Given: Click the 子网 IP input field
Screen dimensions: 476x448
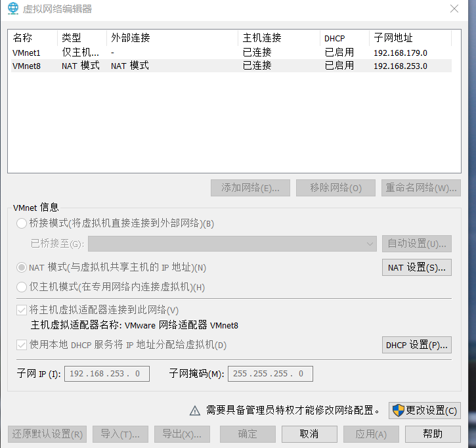Looking at the screenshot, I should [x=107, y=374].
